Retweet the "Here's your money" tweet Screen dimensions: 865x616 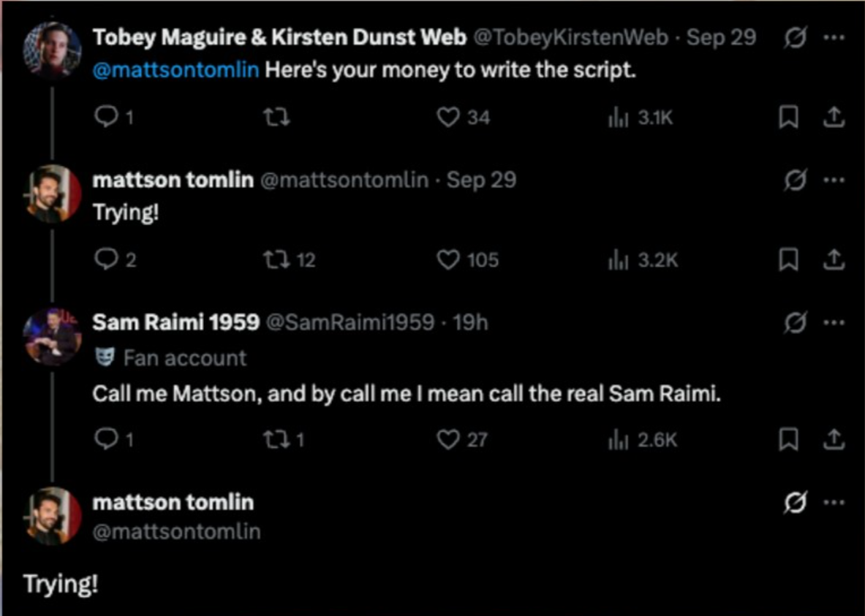pos(277,117)
